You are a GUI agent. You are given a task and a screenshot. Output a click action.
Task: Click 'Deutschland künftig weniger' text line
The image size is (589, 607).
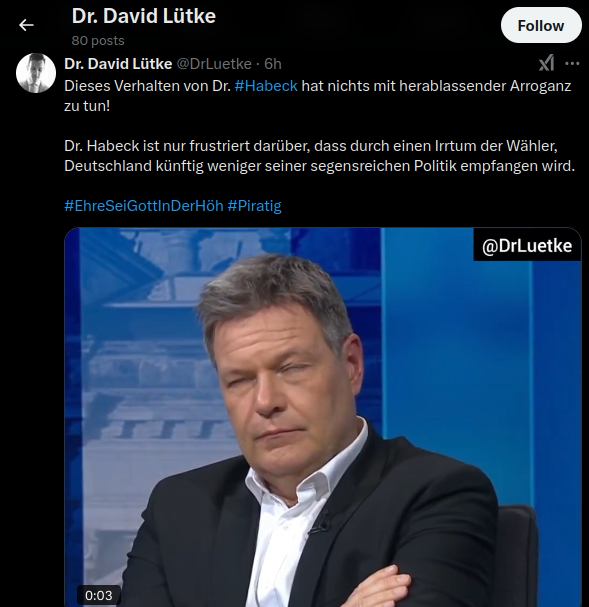pyautogui.click(x=319, y=166)
